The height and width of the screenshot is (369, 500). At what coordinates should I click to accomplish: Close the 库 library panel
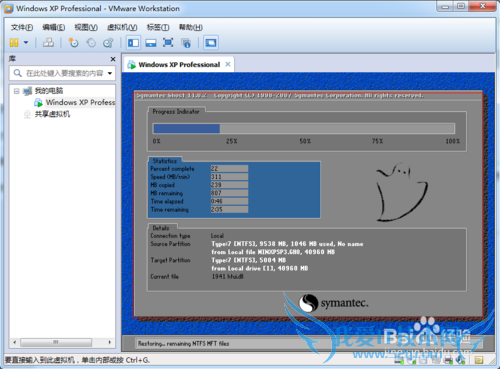pyautogui.click(x=113, y=59)
